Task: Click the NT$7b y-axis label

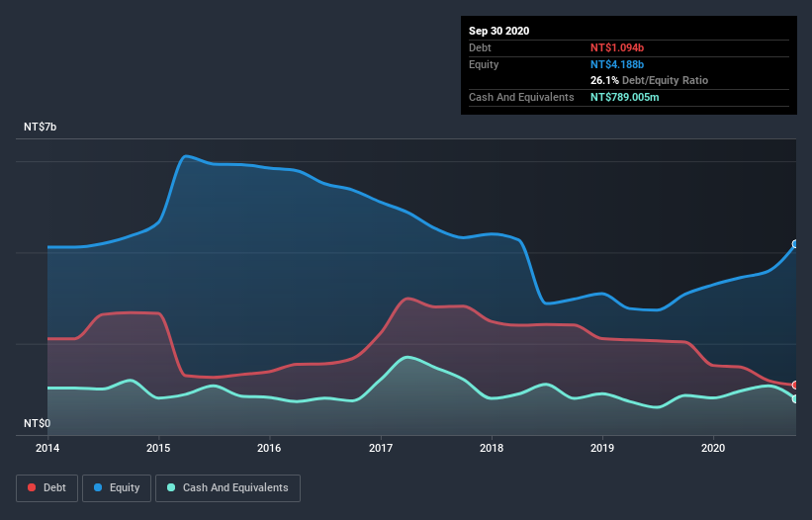Action: (x=40, y=127)
